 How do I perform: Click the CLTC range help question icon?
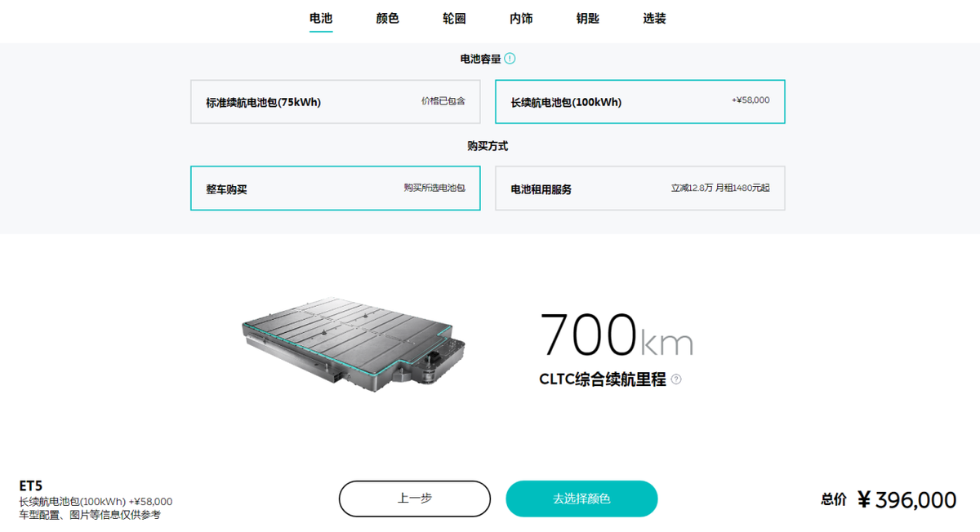pyautogui.click(x=676, y=379)
